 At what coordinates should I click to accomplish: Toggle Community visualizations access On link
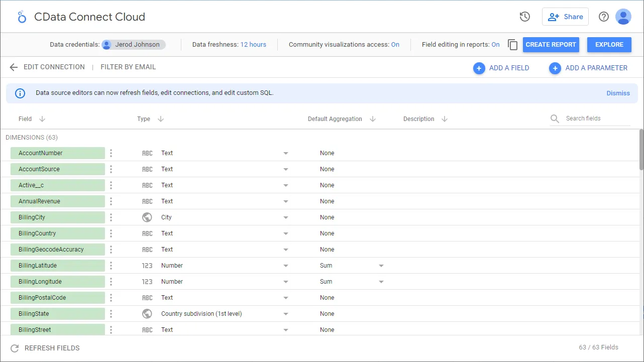point(395,45)
